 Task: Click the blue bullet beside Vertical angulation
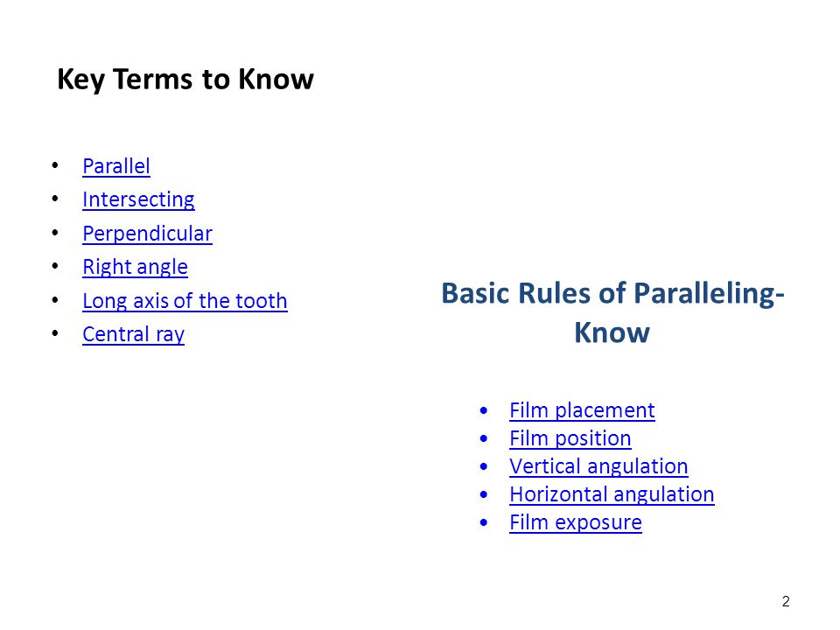click(x=484, y=466)
